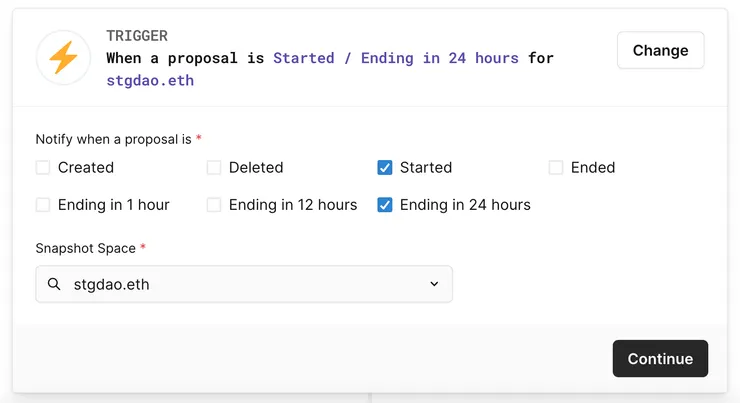Select the Ending in 12 hours checkbox
Image resolution: width=740 pixels, height=403 pixels.
(214, 205)
